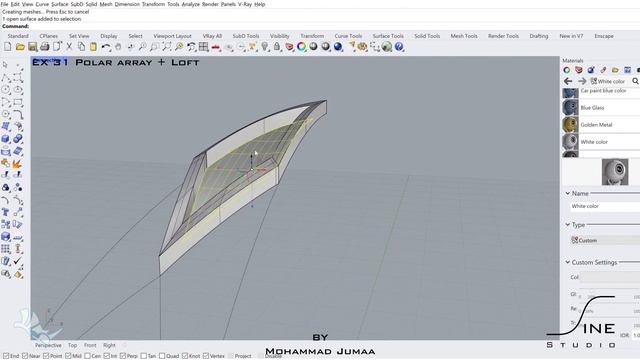This screenshot has height=360, width=640.
Task: Toggle Near object snap checkbox
Action: 25,356
